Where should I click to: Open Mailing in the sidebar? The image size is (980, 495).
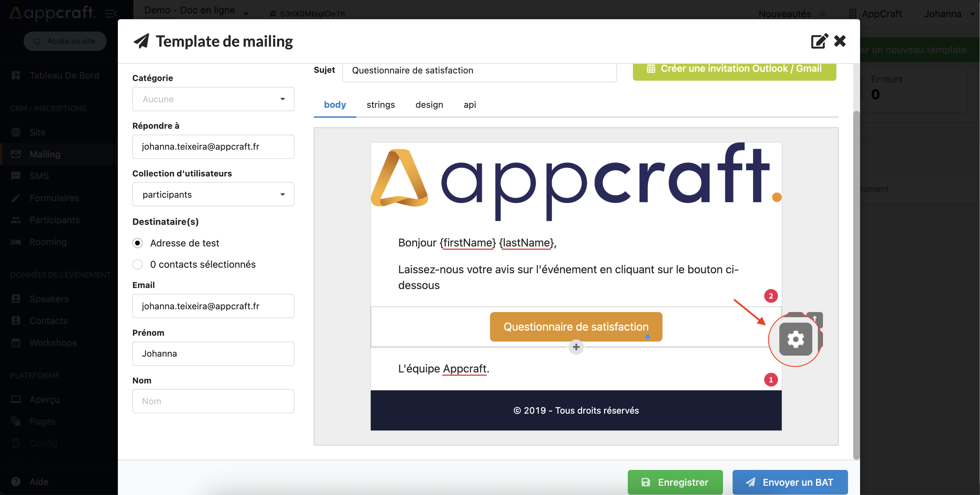click(45, 154)
